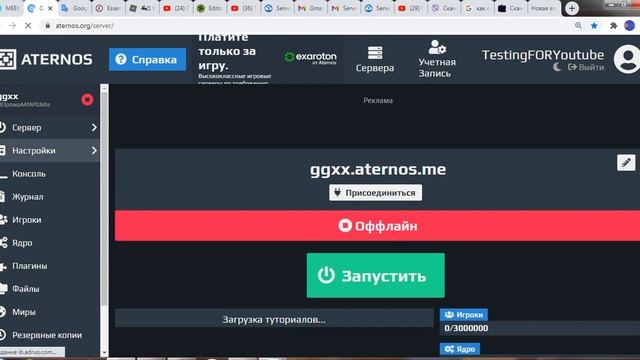
Task: Click the sidebar vertical scrollbar
Action: (x=104, y=199)
